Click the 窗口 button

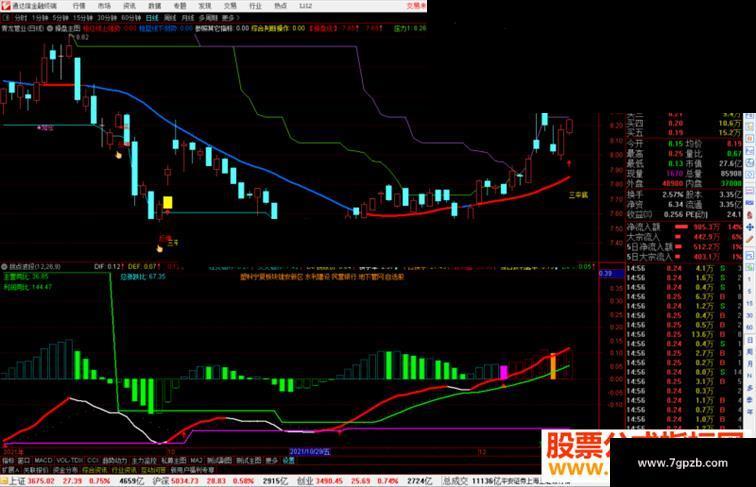click(24, 460)
